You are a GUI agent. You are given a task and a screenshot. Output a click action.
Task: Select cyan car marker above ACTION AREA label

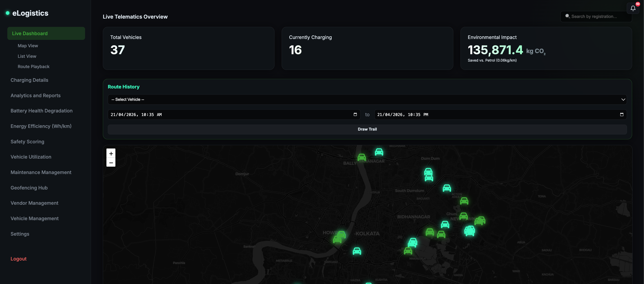pos(447,188)
